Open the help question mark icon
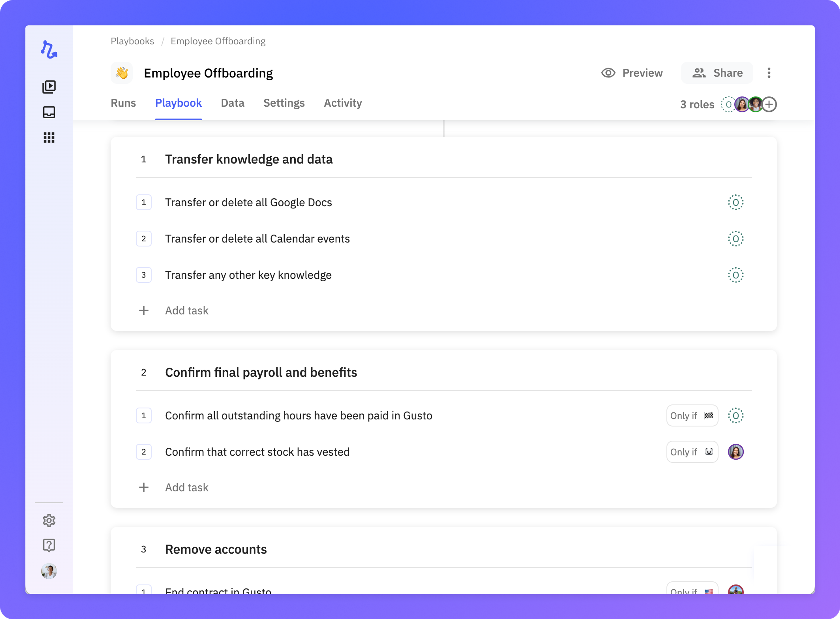 [49, 545]
